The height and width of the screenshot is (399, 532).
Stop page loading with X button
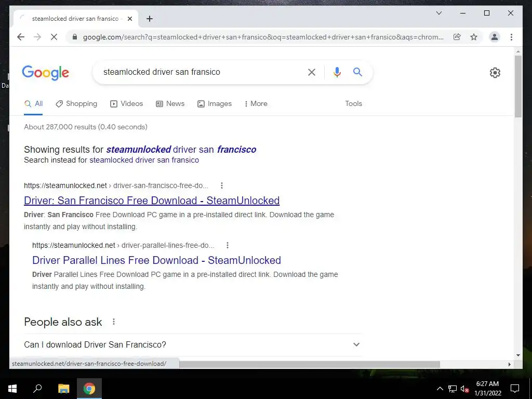[54, 37]
